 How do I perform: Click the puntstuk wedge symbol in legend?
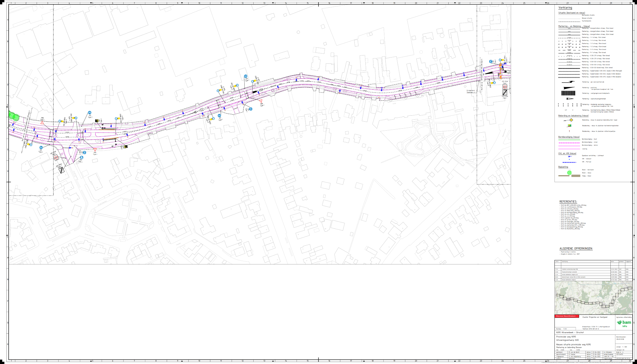tap(568, 88)
